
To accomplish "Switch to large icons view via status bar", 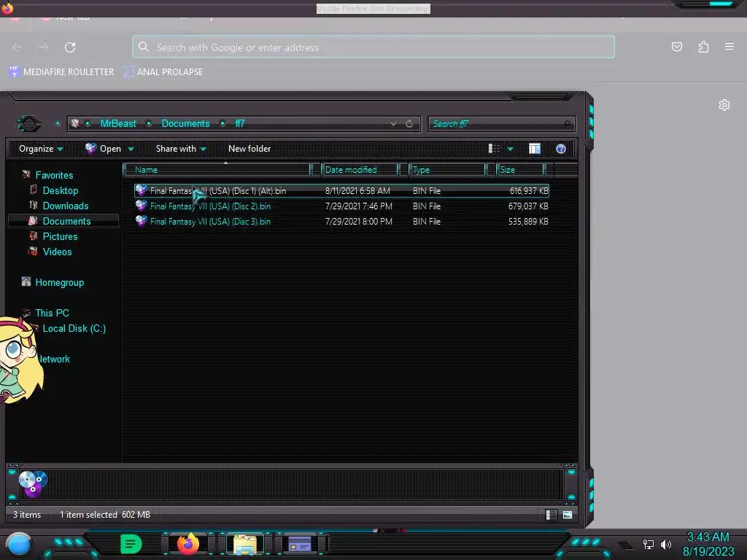I will [568, 515].
